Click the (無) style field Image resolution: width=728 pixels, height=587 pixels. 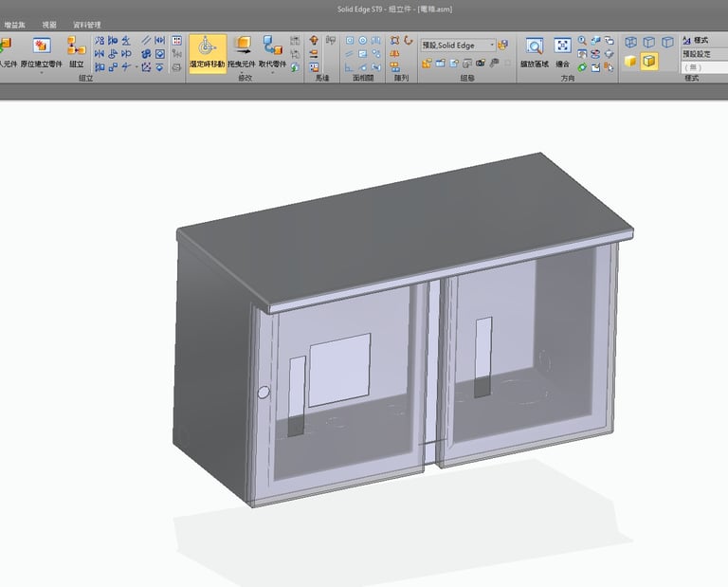click(704, 67)
